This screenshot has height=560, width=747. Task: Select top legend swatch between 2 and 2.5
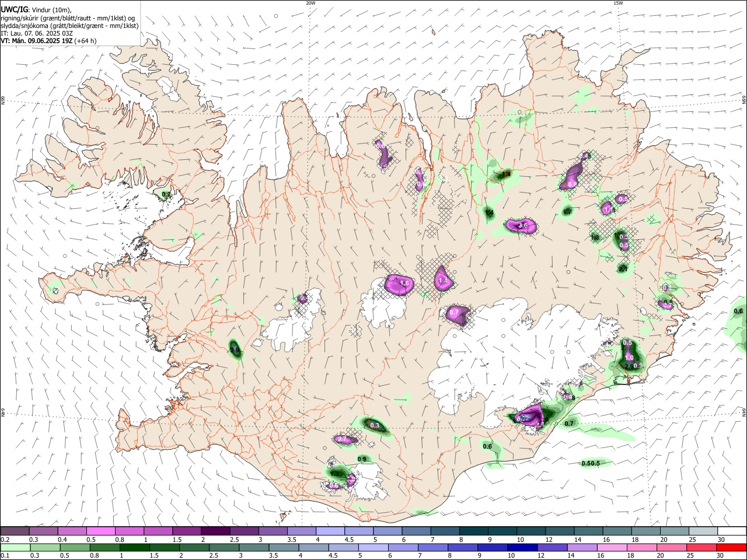coord(215,531)
